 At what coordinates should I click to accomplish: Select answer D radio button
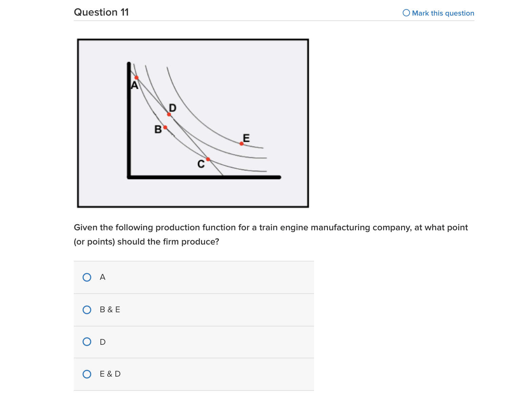pos(87,342)
